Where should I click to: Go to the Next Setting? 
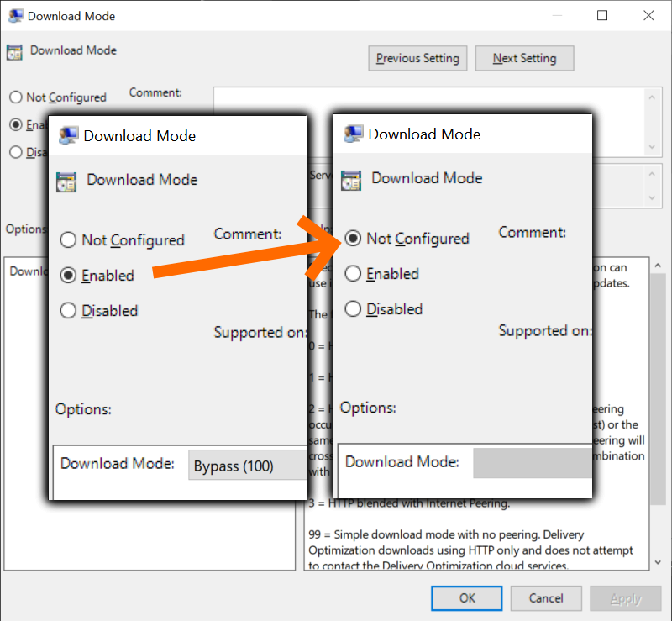pyautogui.click(x=524, y=58)
